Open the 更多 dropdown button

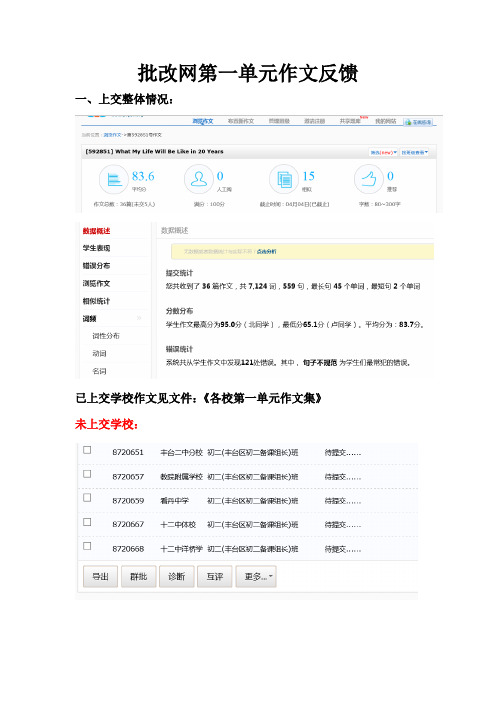point(256,577)
